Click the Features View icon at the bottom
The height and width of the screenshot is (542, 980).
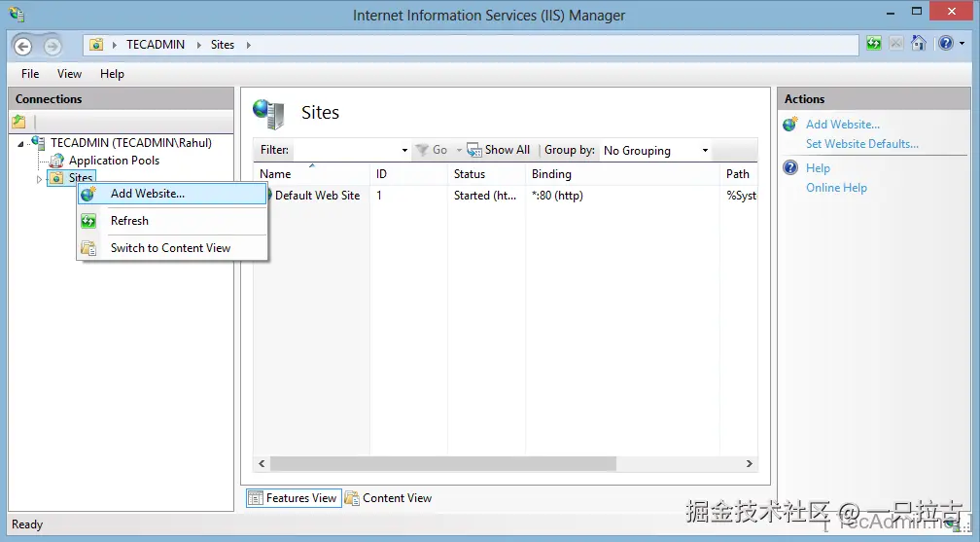(256, 498)
